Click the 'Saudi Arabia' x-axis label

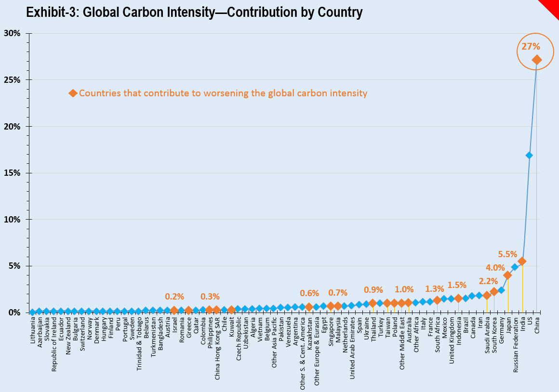tap(487, 335)
